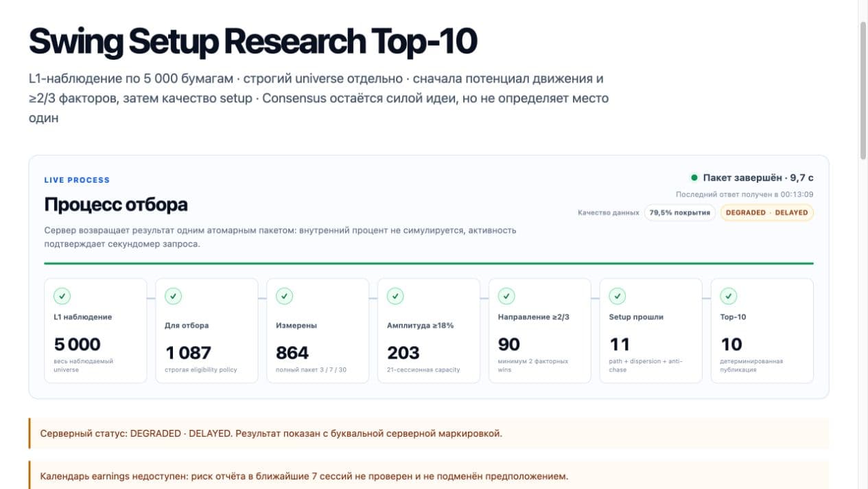Click the checkmark icon above Амплитуда ≥18%

tap(395, 296)
